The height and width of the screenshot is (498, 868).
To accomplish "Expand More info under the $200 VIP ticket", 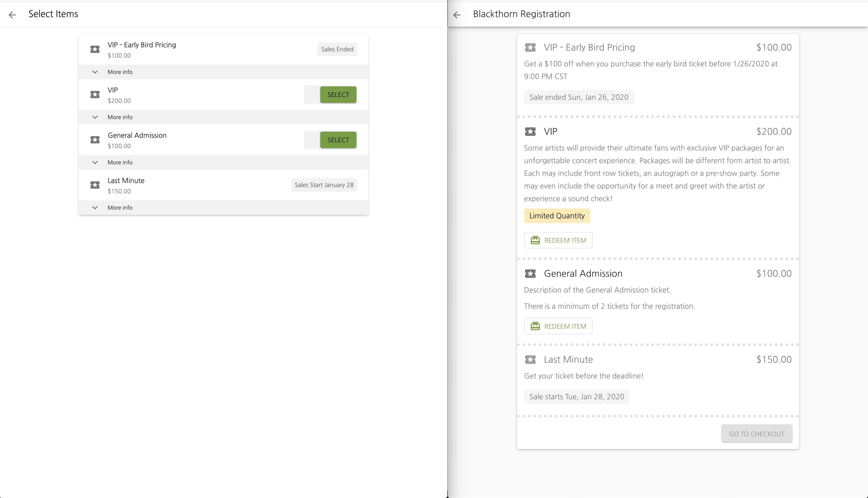I will (120, 117).
